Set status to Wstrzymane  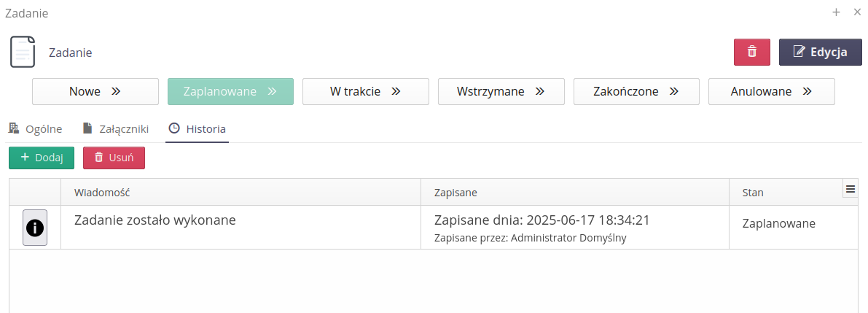(x=501, y=92)
